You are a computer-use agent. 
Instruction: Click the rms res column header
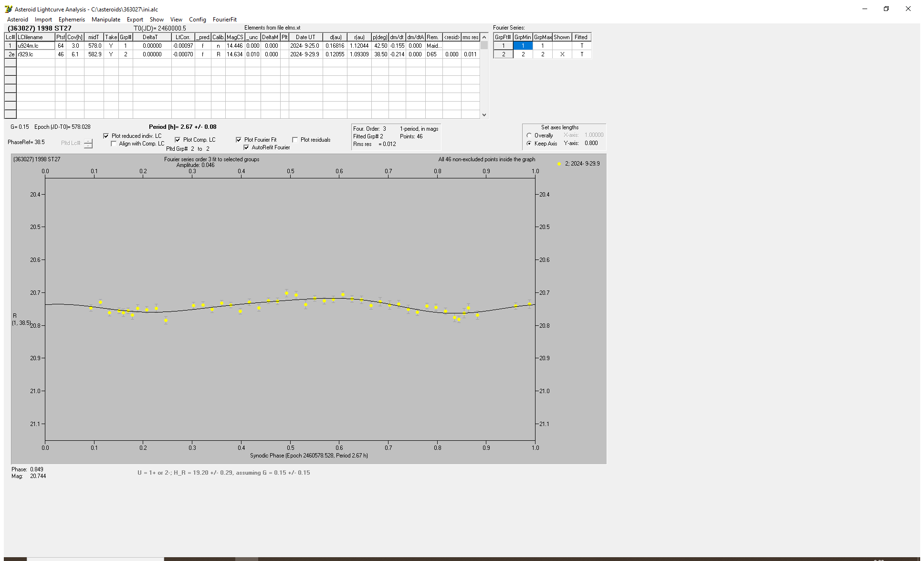[471, 37]
